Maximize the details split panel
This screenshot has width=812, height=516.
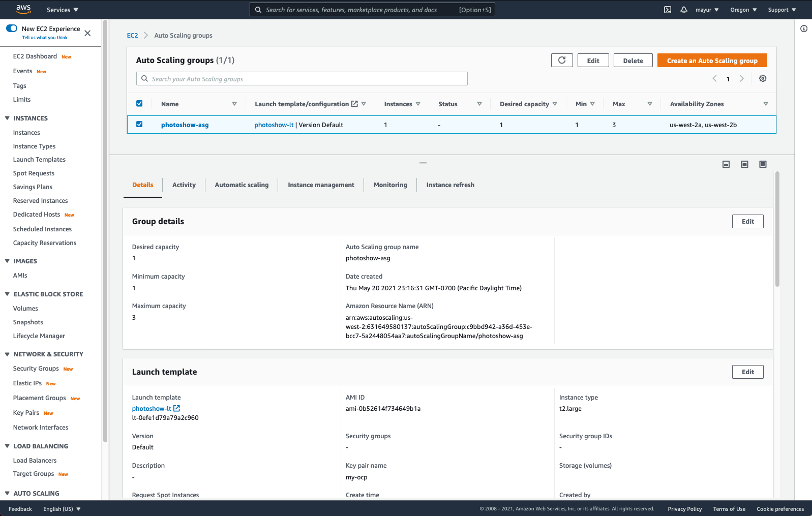tap(763, 164)
